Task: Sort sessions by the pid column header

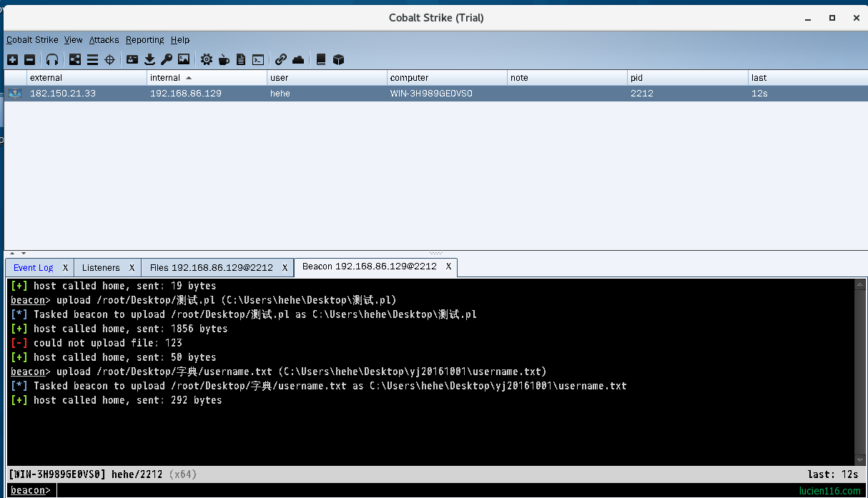Action: click(687, 78)
